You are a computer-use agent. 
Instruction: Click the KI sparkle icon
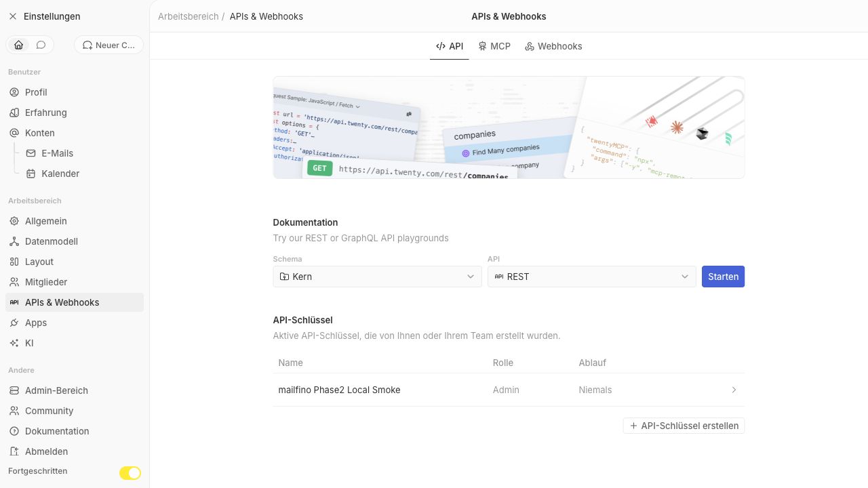(14, 343)
